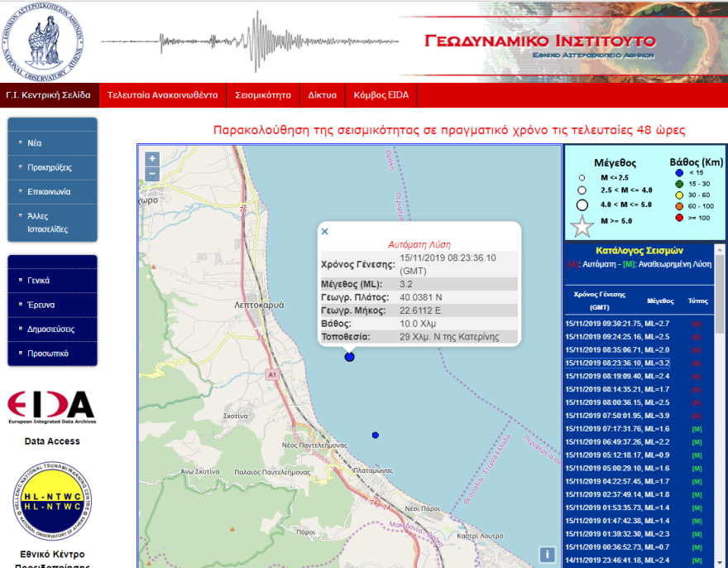Open the Δίκτυα menu item
The width and height of the screenshot is (728, 568).
pos(323,95)
